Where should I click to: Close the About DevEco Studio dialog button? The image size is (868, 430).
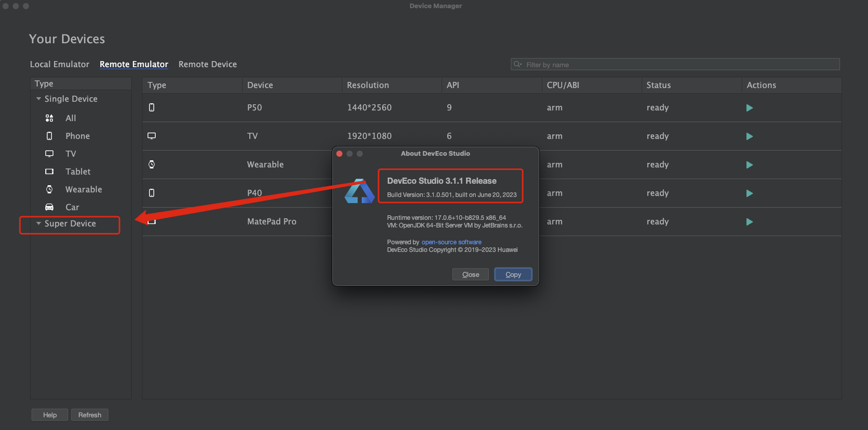tap(471, 274)
